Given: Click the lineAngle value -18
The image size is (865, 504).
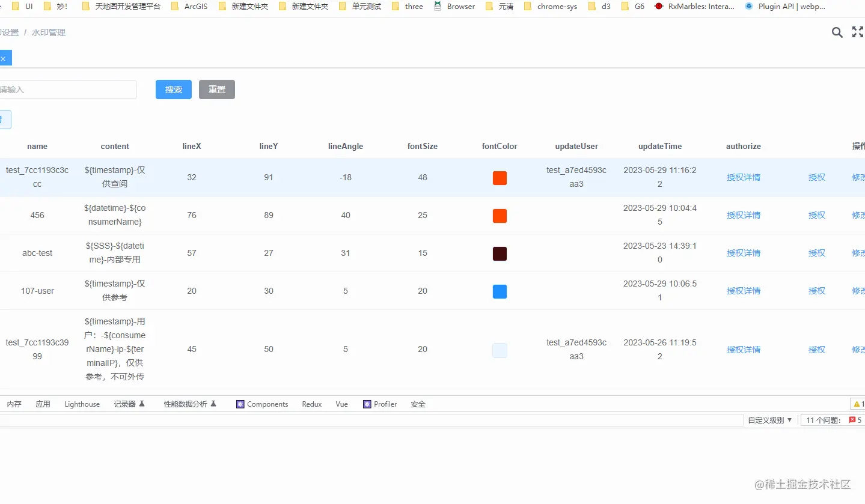Looking at the screenshot, I should pos(346,177).
